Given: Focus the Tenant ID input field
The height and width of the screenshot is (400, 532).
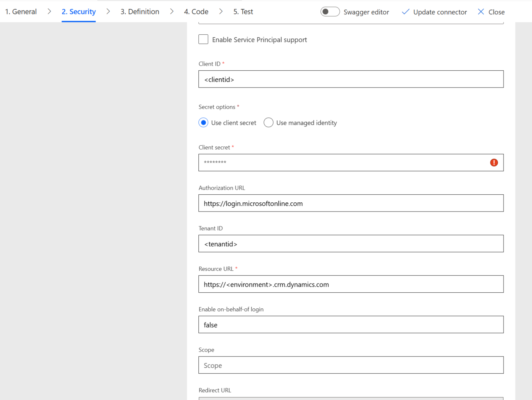Looking at the screenshot, I should [350, 244].
